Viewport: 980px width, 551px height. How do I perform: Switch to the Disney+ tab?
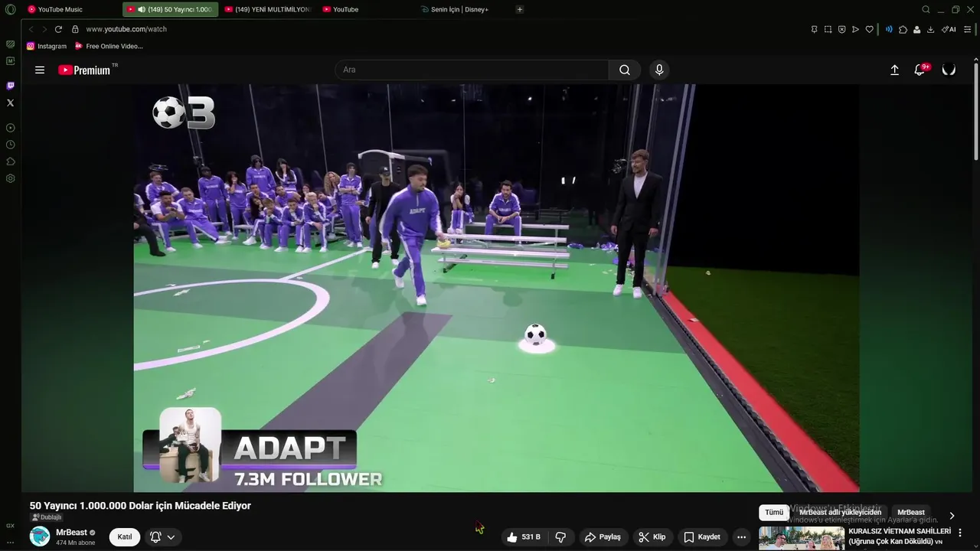tap(464, 9)
